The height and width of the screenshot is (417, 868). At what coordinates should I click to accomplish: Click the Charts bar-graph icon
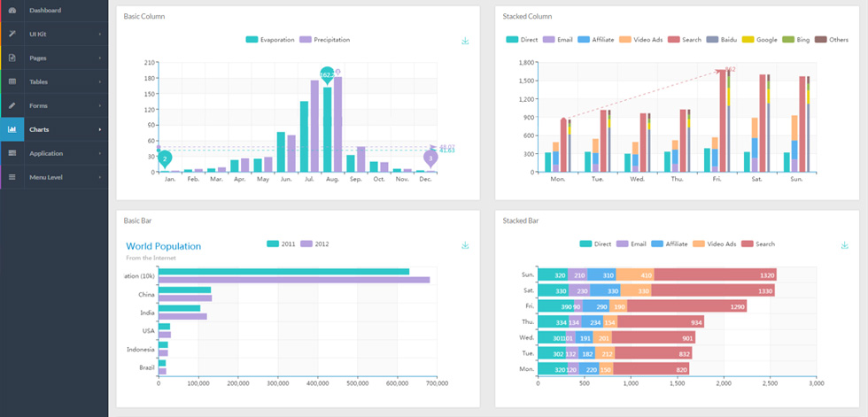pos(12,129)
